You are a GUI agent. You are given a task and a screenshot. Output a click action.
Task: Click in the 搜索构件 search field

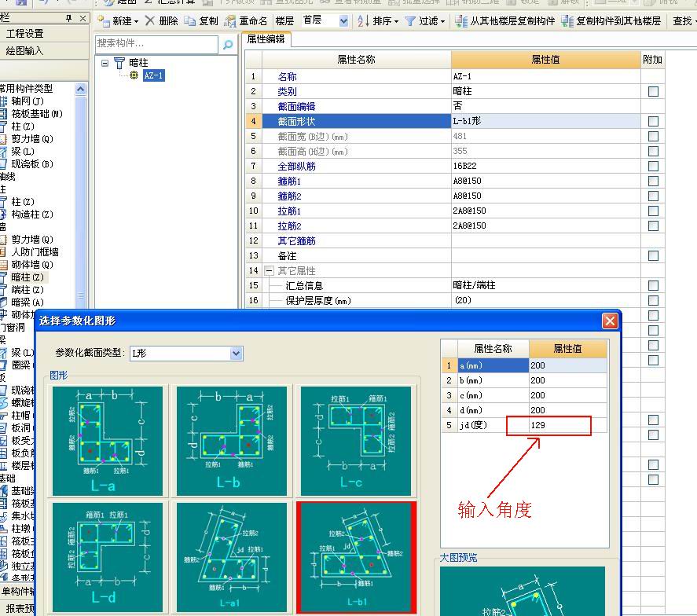[156, 43]
